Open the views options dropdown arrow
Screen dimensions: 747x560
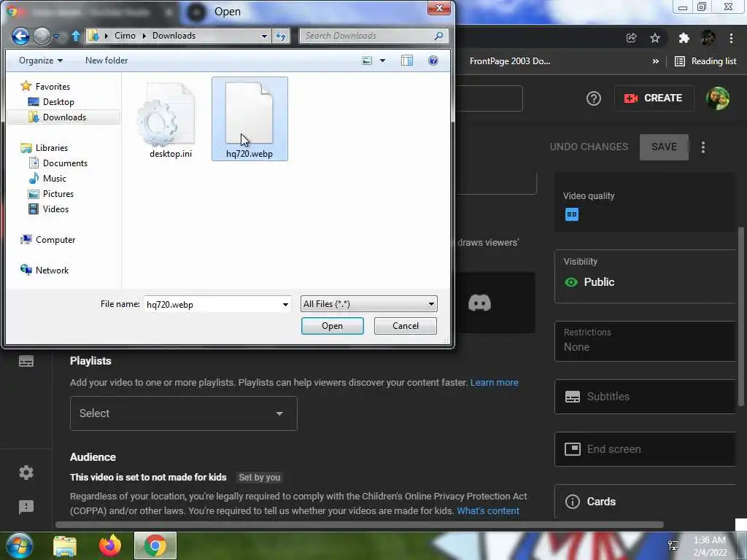tap(382, 61)
